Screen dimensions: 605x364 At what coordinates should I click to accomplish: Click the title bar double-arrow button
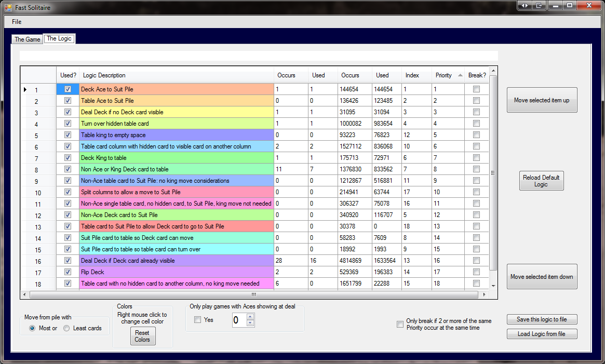tap(525, 5)
